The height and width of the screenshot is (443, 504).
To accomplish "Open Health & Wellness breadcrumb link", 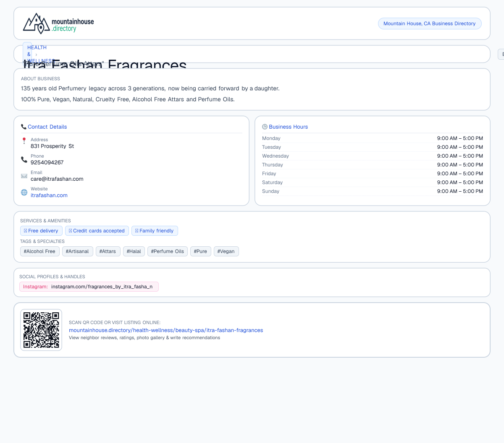I will (x=37, y=54).
